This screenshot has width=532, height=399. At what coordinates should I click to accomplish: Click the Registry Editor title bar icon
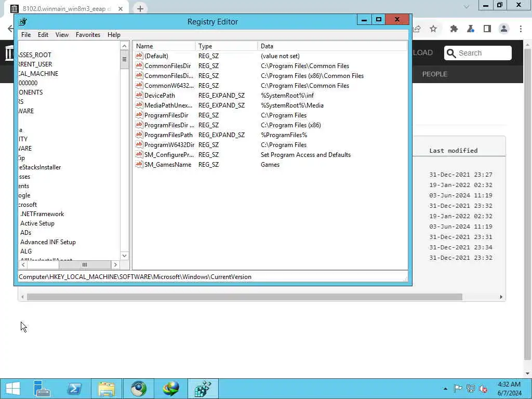click(23, 22)
